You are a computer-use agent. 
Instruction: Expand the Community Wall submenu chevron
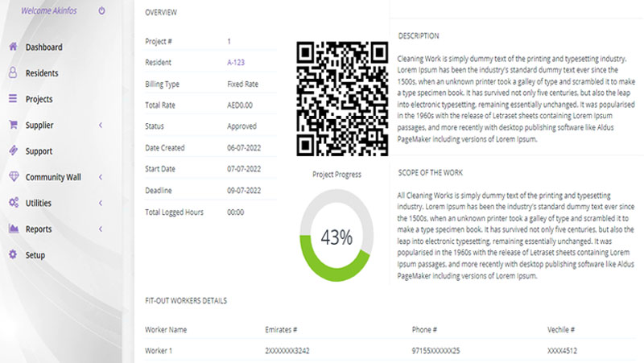(101, 177)
